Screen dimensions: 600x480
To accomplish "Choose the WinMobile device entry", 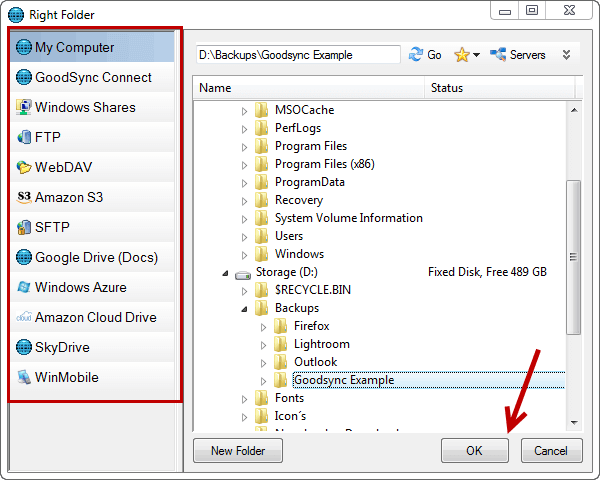I will click(x=92, y=377).
